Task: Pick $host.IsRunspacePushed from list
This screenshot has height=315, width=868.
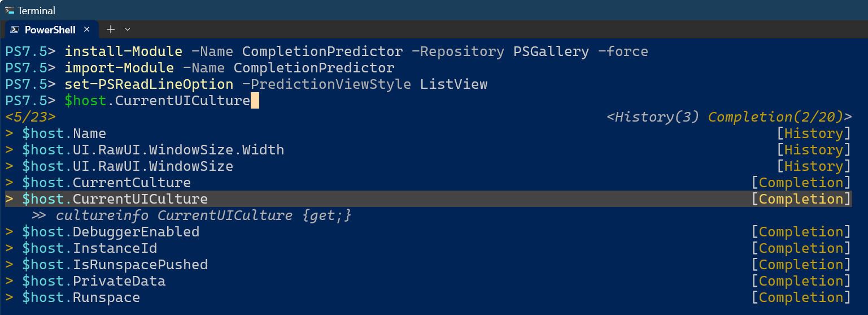Action: click(115, 265)
